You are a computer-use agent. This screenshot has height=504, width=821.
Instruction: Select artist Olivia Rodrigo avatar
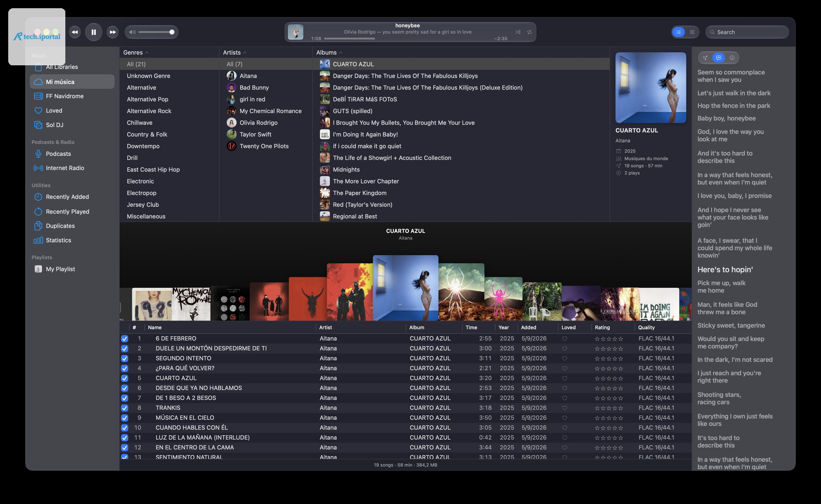232,123
